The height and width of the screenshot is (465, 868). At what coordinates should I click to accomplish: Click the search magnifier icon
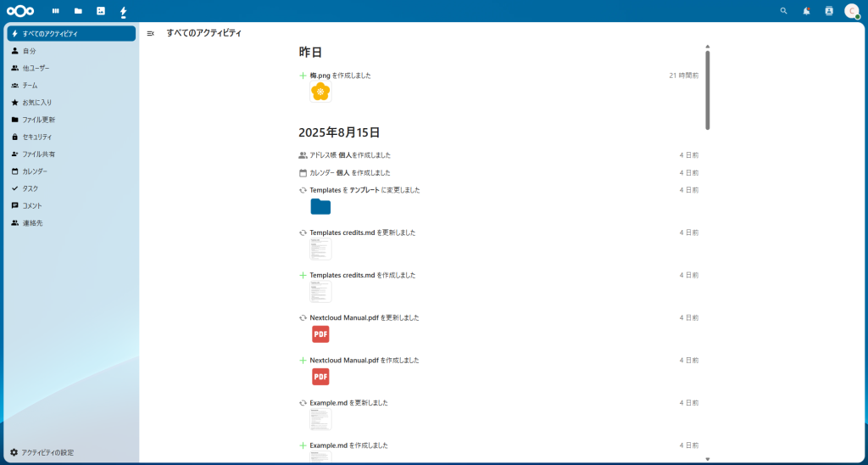pyautogui.click(x=783, y=11)
